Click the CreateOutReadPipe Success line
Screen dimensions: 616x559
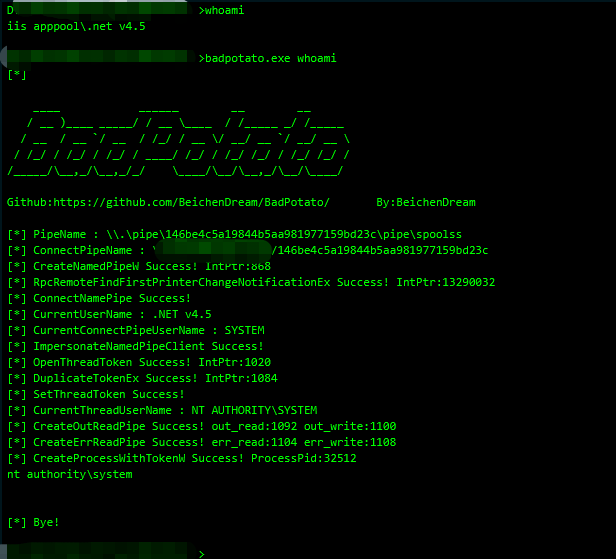(202, 426)
